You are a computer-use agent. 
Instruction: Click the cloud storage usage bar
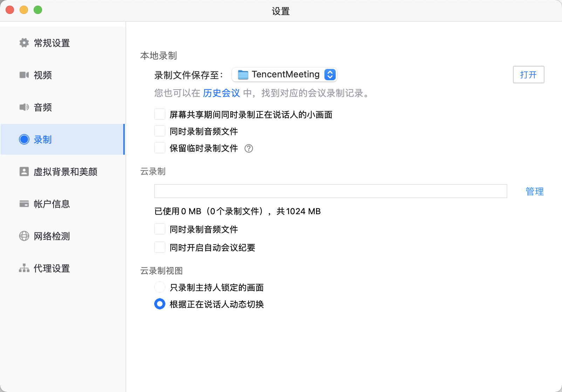pos(330,191)
